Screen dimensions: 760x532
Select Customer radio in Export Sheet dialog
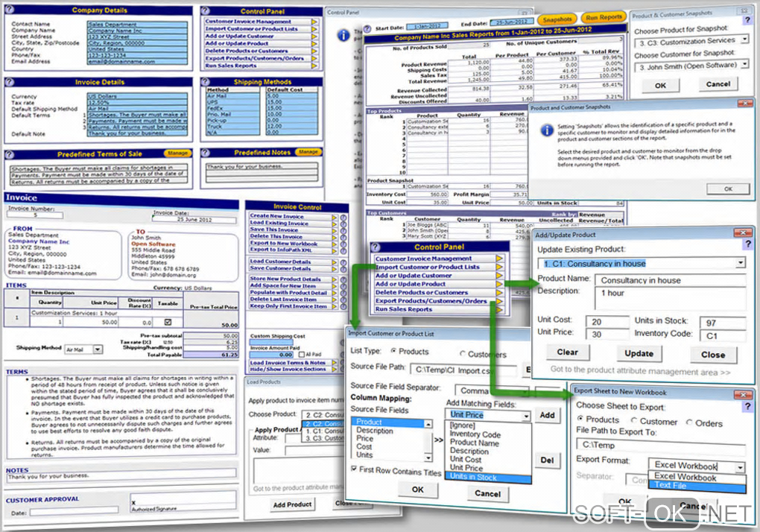pyautogui.click(x=633, y=420)
